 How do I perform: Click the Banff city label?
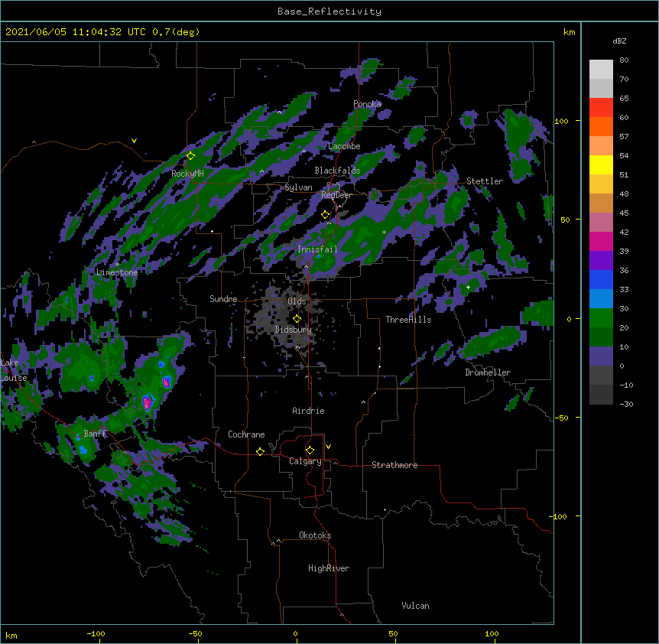point(95,434)
